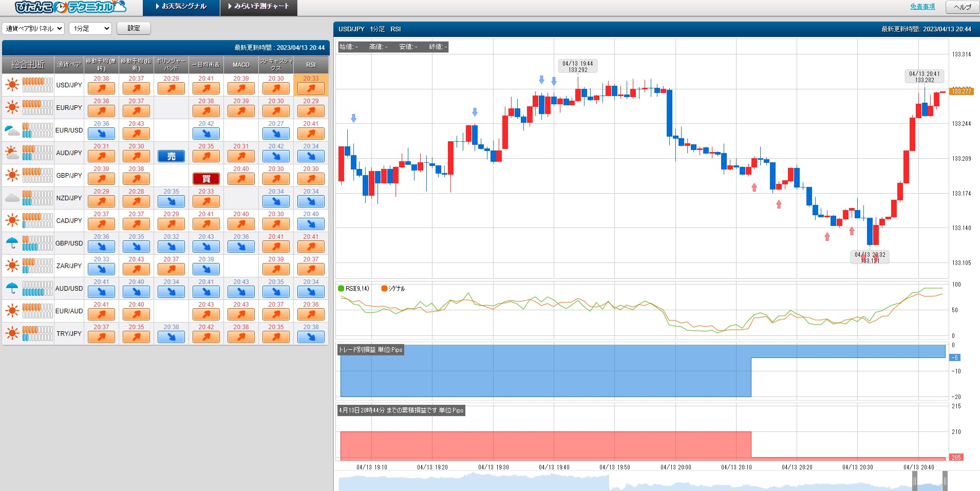Viewport: 980px width, 491px height.
Task: Click the GBP/USD umbrella weather icon
Action: (x=12, y=243)
